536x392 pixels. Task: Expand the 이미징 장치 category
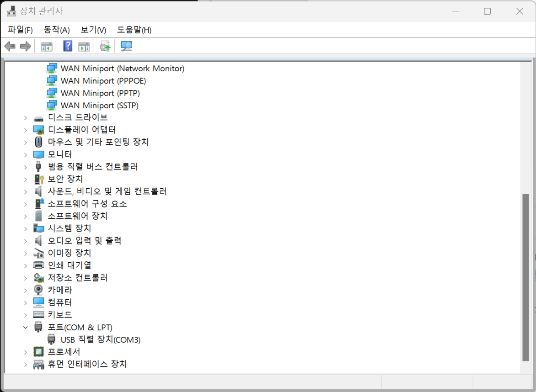click(25, 253)
